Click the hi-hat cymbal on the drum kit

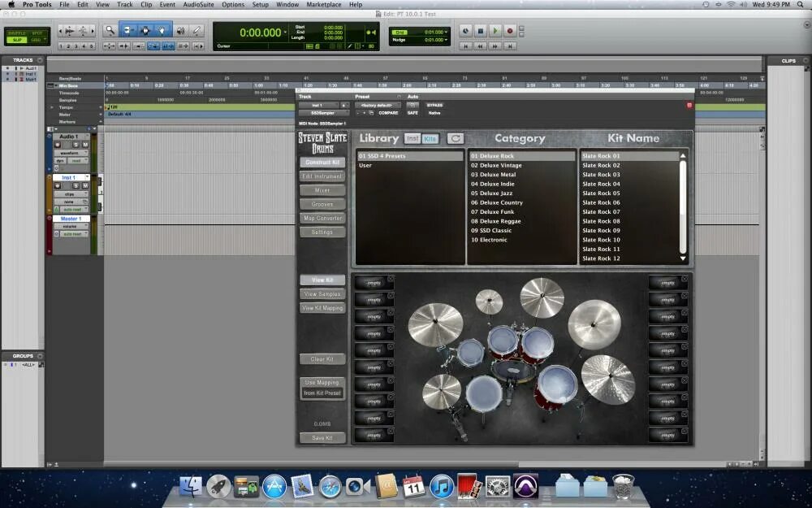coord(441,392)
